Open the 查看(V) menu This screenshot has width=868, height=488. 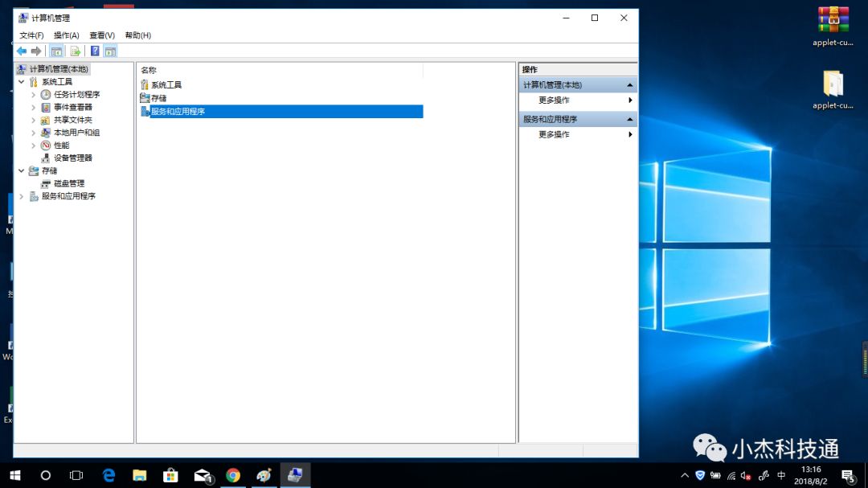point(102,35)
